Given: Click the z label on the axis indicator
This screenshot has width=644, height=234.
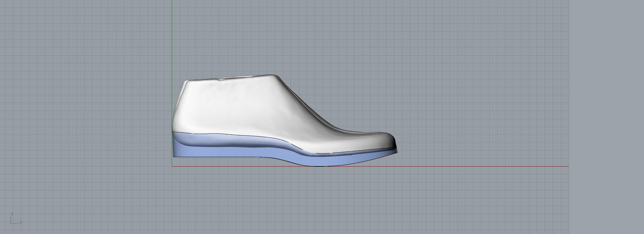Looking at the screenshot, I should pos(12,214).
